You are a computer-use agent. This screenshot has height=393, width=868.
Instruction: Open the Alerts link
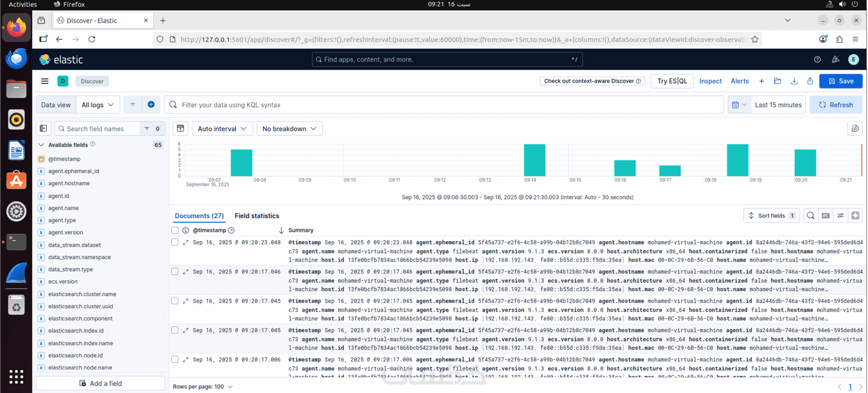click(739, 81)
